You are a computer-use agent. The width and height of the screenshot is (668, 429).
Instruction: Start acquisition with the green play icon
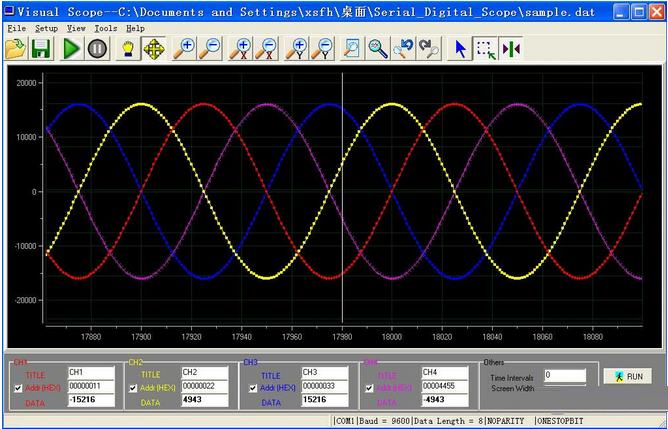(71, 48)
